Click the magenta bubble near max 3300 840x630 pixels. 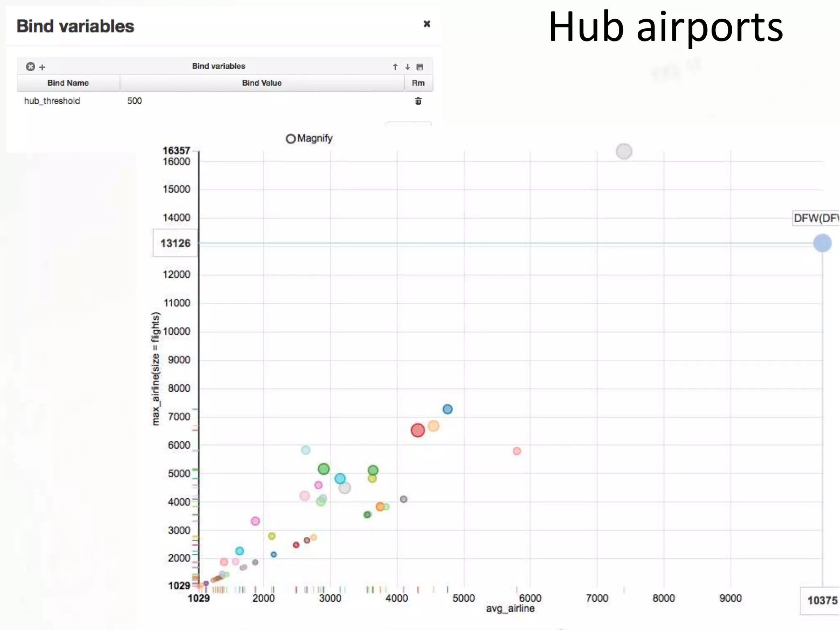[255, 521]
